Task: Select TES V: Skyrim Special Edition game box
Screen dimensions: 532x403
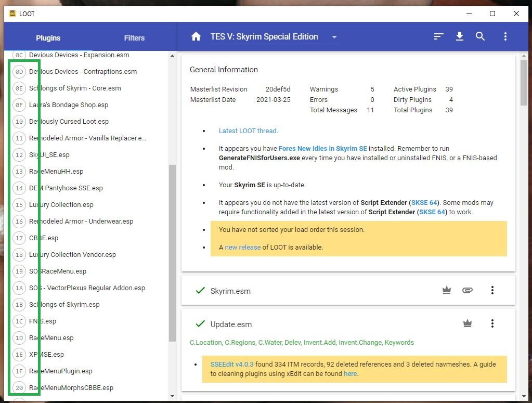Action: coord(275,36)
